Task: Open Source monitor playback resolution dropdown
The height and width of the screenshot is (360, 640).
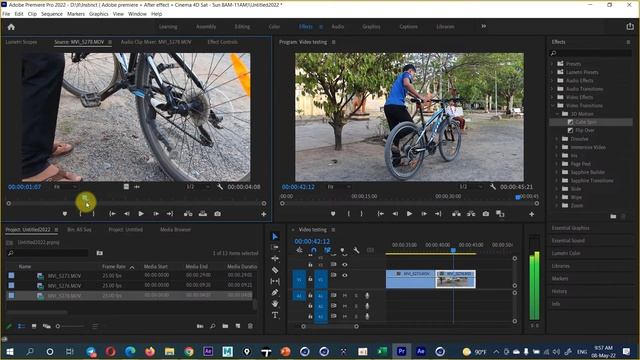Action: [198, 187]
